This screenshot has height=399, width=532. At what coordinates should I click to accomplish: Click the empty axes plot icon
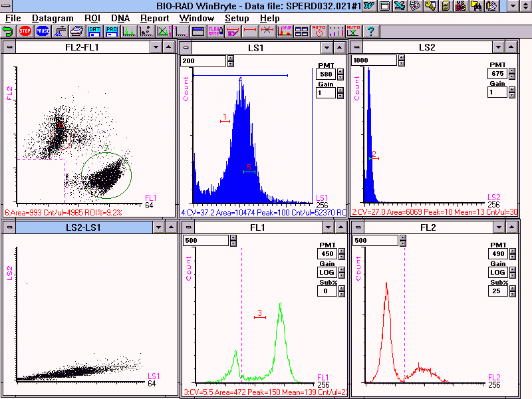click(x=181, y=31)
